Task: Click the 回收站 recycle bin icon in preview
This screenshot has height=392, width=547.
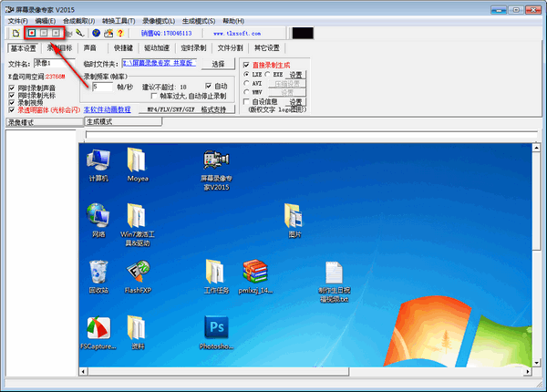Action: pos(98,277)
